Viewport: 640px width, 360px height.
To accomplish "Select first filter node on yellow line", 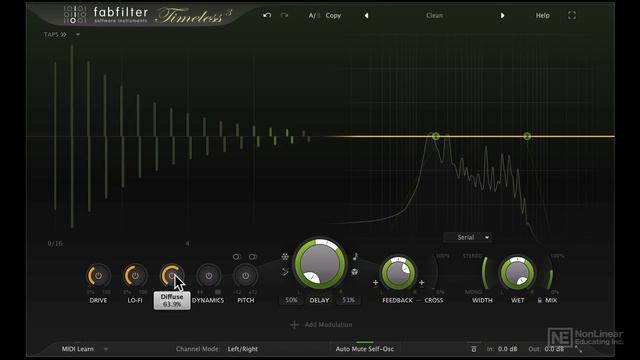I will (x=436, y=136).
